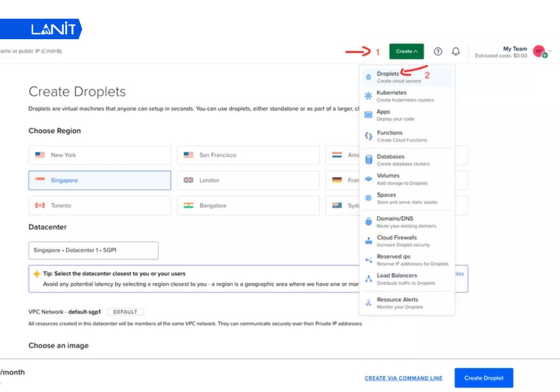Click the Cloud Firewalls icon
This screenshot has width=560, height=392.
[x=368, y=241]
